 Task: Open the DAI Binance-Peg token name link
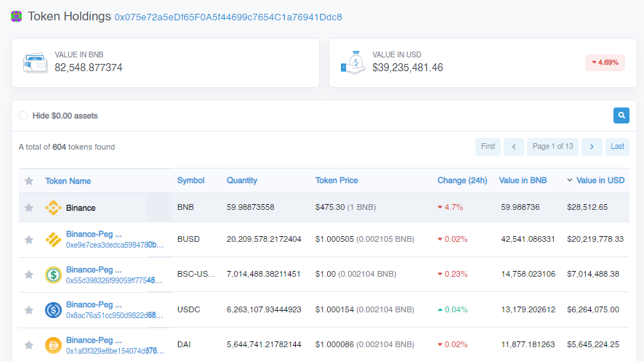click(94, 341)
